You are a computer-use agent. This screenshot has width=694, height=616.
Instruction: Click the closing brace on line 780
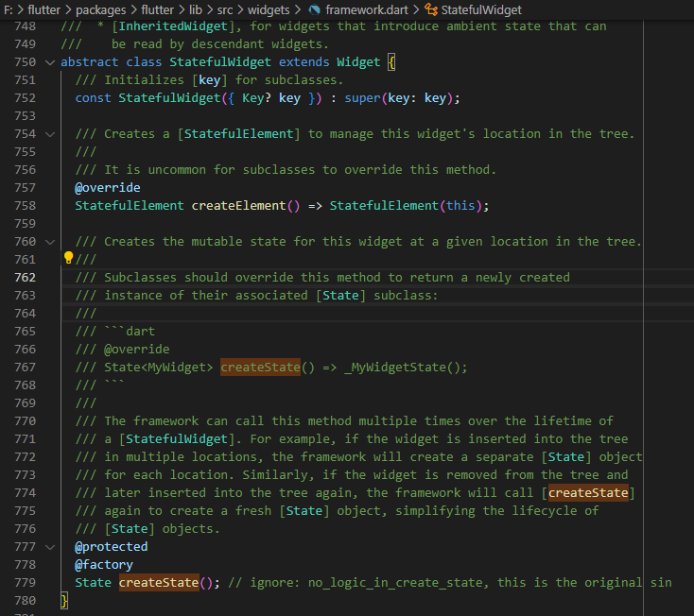click(64, 601)
